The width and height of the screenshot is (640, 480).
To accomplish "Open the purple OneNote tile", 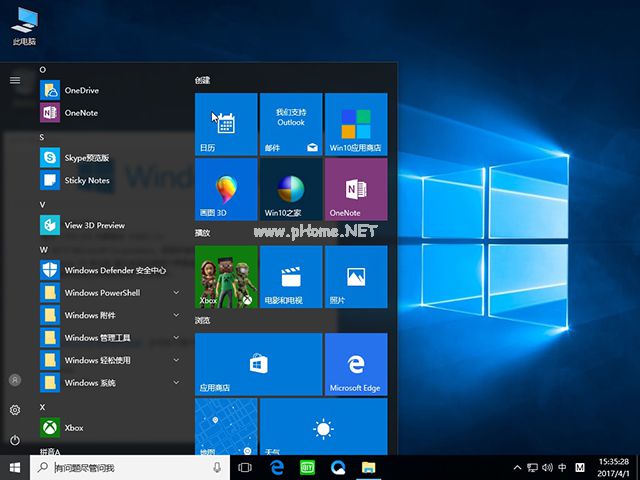I will [x=356, y=189].
